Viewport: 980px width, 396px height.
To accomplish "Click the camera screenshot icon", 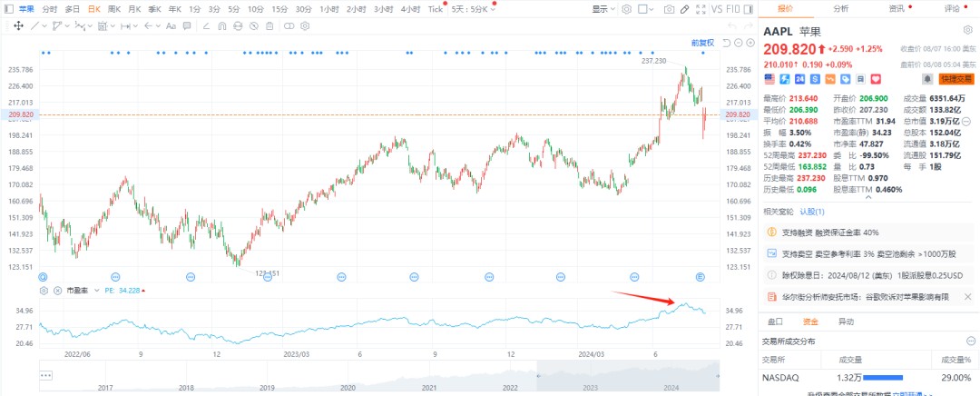I will [x=669, y=8].
